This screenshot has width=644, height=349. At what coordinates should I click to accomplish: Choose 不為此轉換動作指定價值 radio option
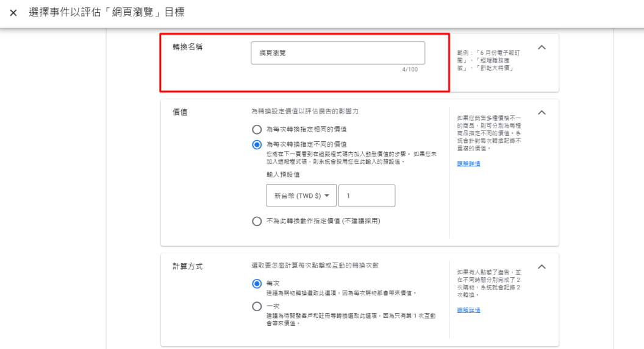click(x=257, y=221)
